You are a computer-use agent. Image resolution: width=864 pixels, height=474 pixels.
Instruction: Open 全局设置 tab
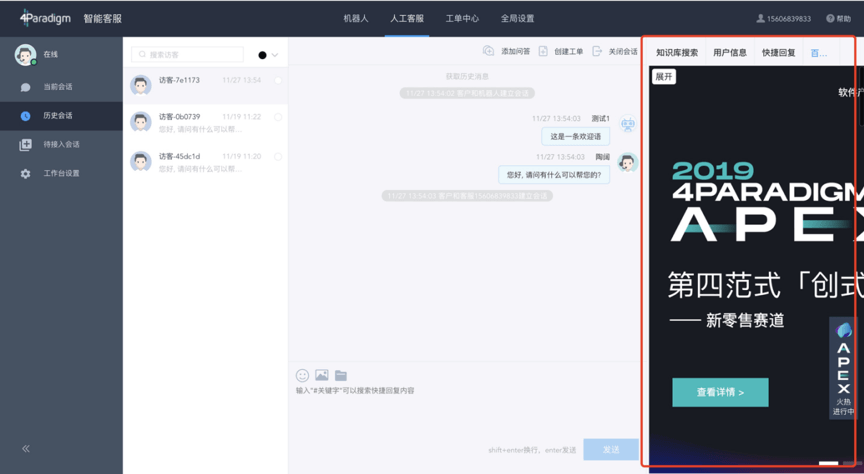(517, 19)
